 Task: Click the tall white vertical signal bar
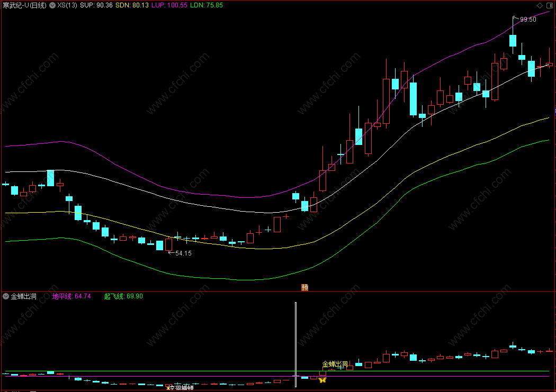pos(295,344)
